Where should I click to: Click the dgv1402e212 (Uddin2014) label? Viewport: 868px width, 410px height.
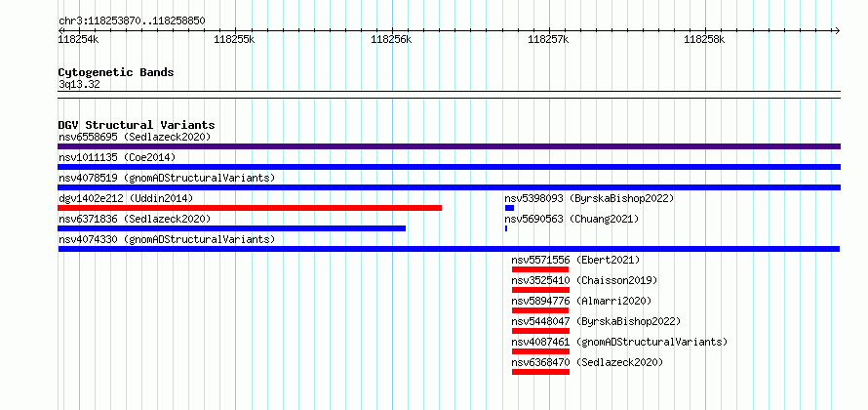tap(126, 198)
